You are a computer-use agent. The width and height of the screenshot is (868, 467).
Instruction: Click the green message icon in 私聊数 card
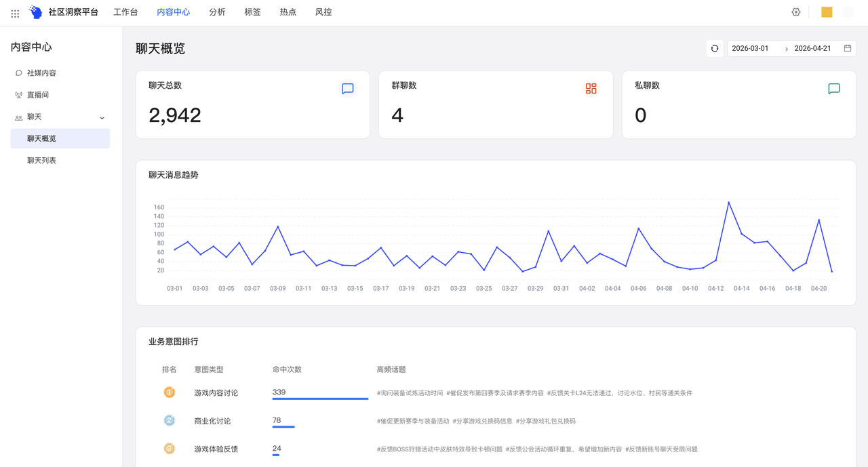[x=834, y=89]
